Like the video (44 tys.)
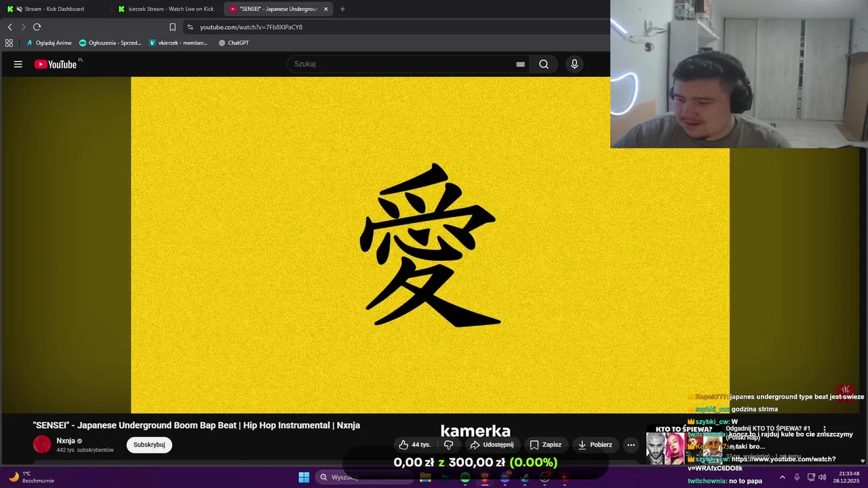The height and width of the screenshot is (488, 868). click(x=414, y=445)
